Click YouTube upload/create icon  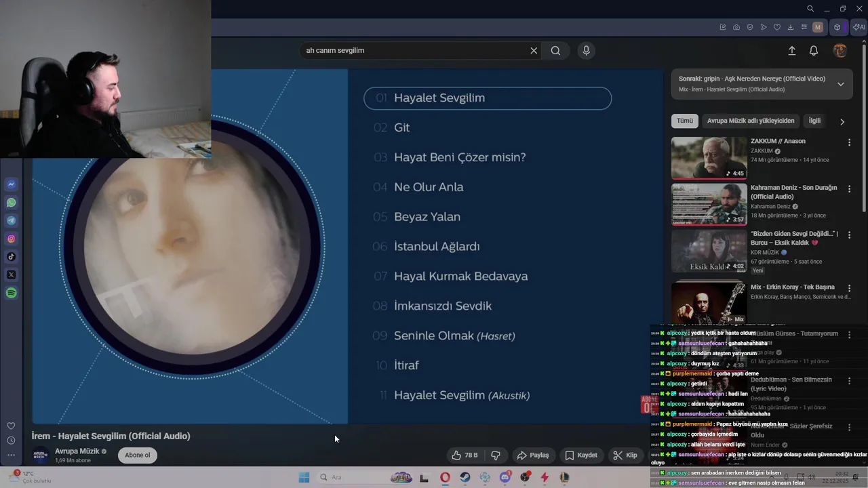[x=791, y=50]
